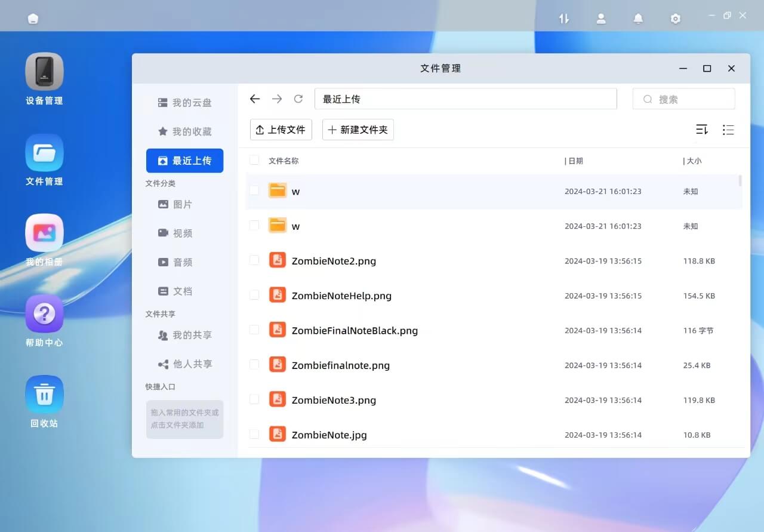
Task: Click the 新建文件夹 button
Action: [x=358, y=130]
